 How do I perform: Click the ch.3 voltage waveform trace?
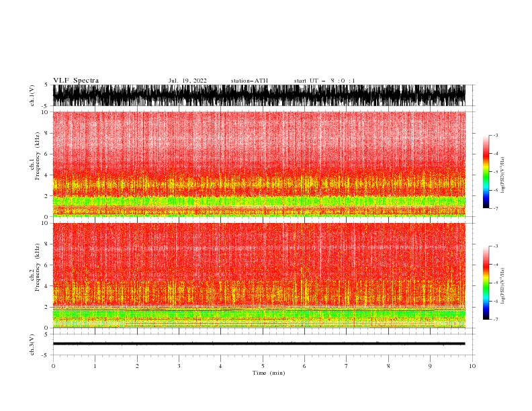(259, 344)
